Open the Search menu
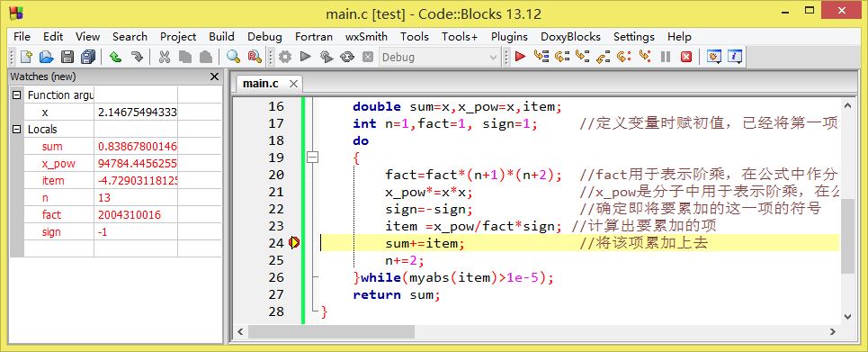Image resolution: width=868 pixels, height=352 pixels. coord(130,37)
